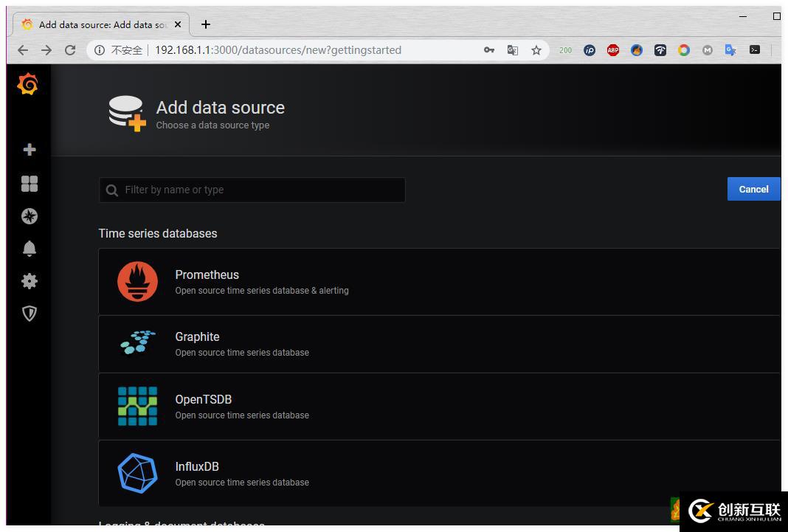Bookmark this page with the star icon
Image resolution: width=788 pixels, height=532 pixels.
pyautogui.click(x=536, y=50)
